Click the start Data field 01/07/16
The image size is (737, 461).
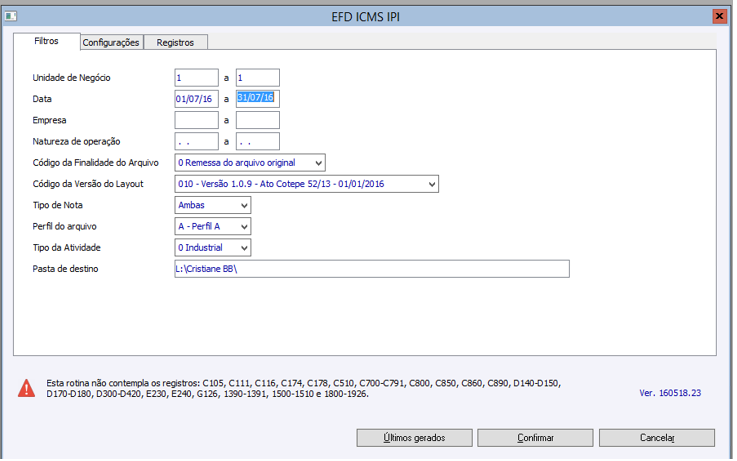pyautogui.click(x=196, y=99)
